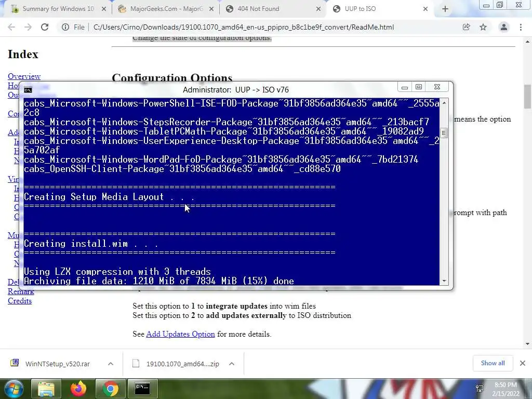Click the 'Creating install.wim' console text
Screen dimensions: 532x399
coord(91,244)
